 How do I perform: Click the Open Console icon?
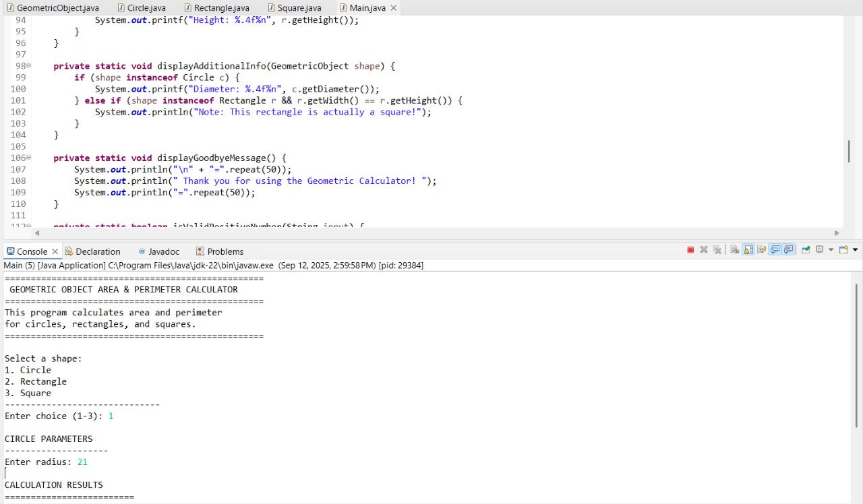coord(843,250)
